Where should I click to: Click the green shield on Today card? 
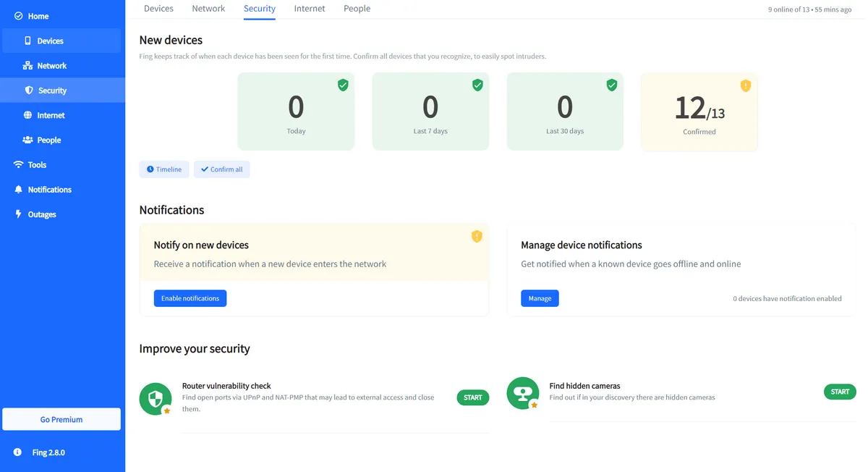[x=343, y=85]
